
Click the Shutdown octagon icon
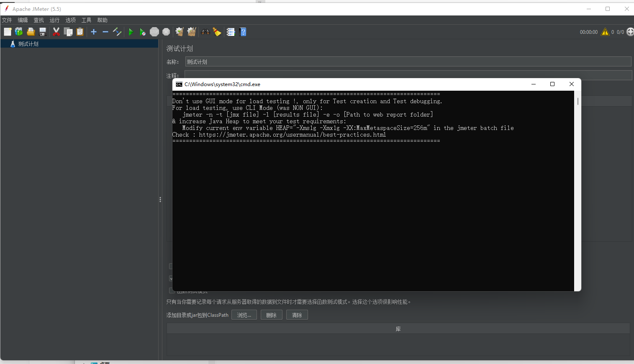166,32
